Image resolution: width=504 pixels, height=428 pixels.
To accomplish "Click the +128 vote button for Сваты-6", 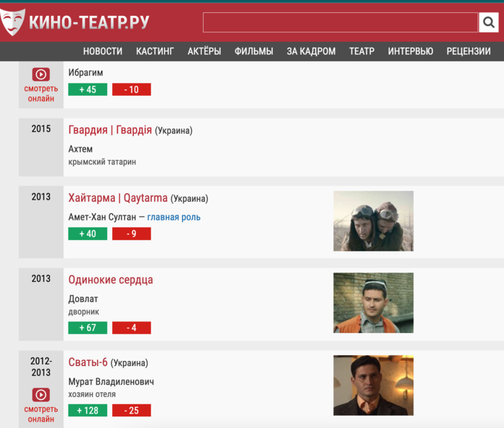I will (x=88, y=410).
